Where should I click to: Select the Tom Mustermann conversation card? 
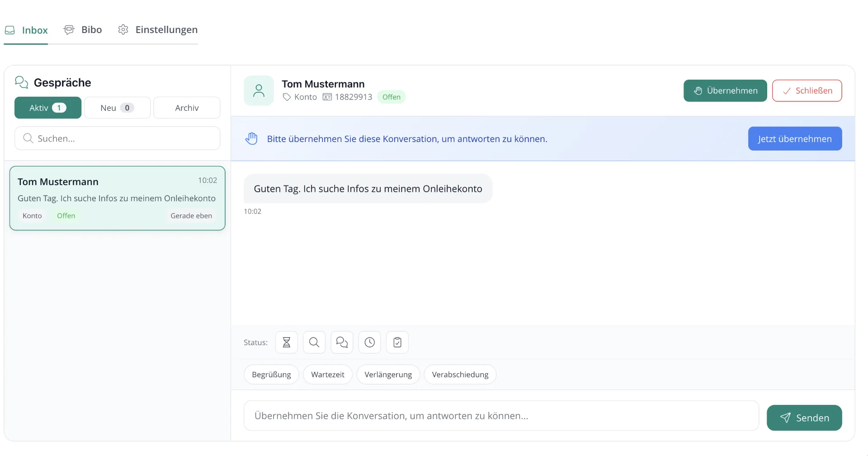click(117, 198)
